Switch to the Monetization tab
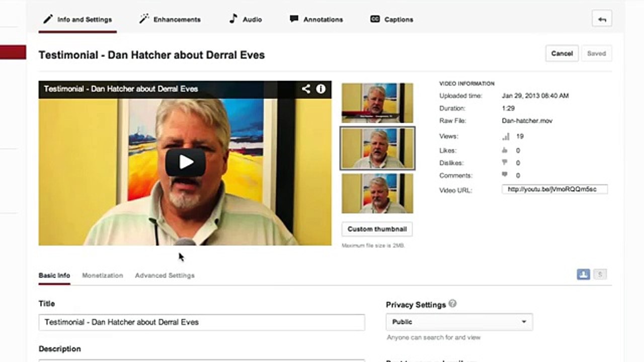 click(x=103, y=276)
